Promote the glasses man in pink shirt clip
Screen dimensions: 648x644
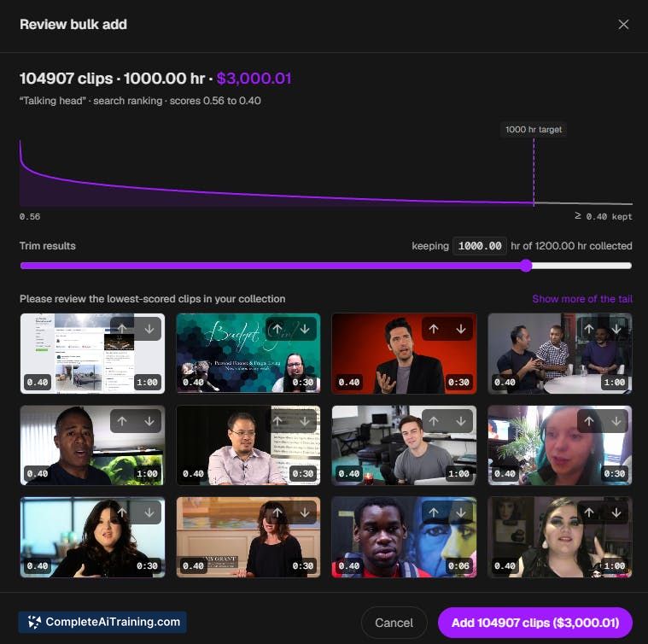pos(277,421)
